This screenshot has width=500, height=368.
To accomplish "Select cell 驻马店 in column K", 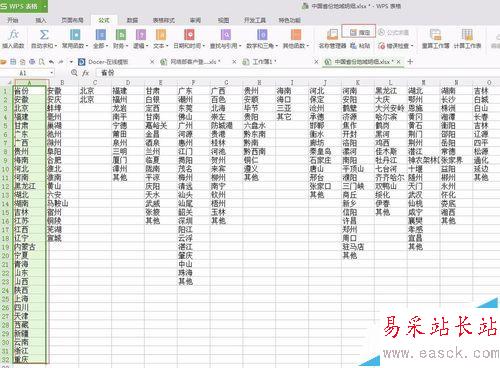I will coord(358,247).
